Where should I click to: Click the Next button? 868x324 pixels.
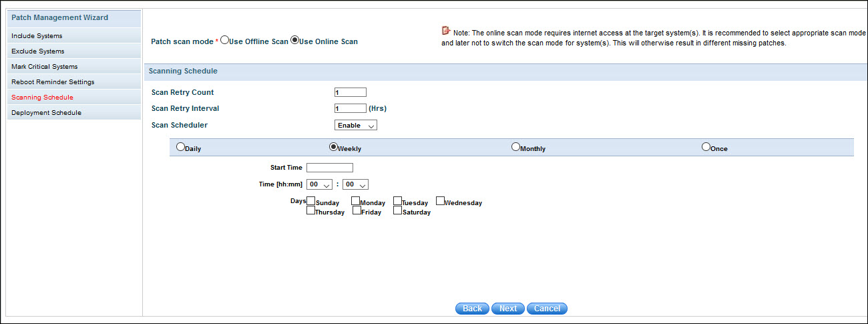point(507,309)
